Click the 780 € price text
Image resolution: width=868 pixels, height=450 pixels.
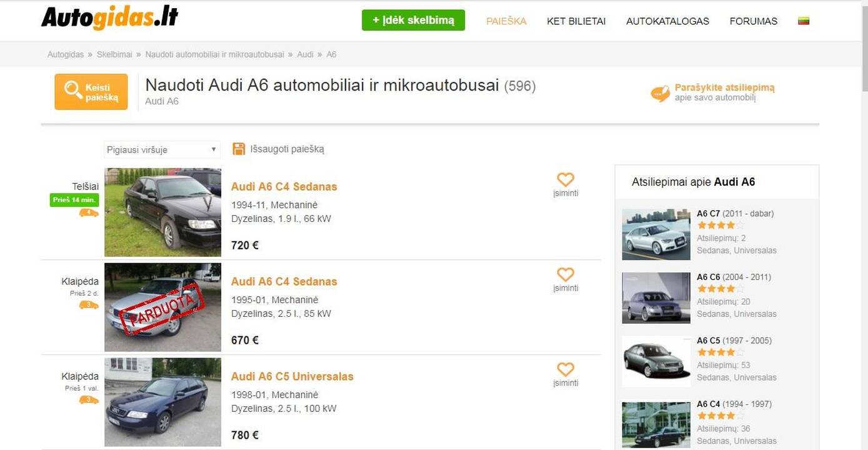click(x=245, y=436)
